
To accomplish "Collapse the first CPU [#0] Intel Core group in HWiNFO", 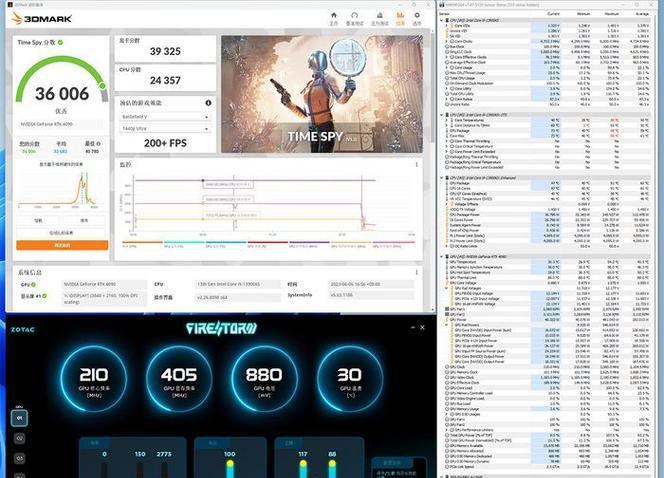I will point(442,20).
